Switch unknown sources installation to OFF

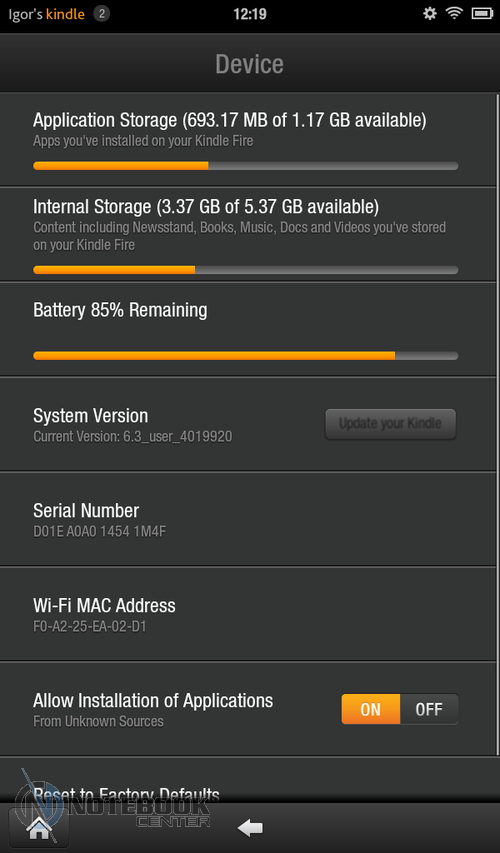pos(429,709)
